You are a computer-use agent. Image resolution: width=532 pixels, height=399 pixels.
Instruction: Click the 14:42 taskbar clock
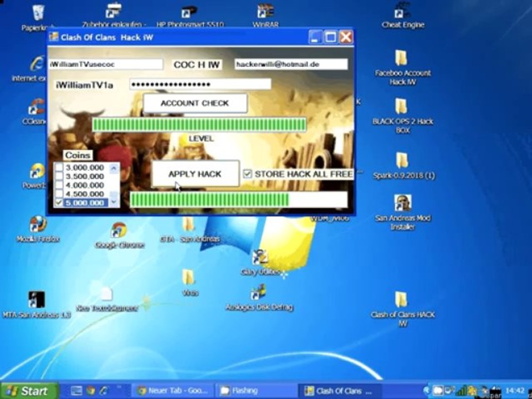click(x=515, y=391)
